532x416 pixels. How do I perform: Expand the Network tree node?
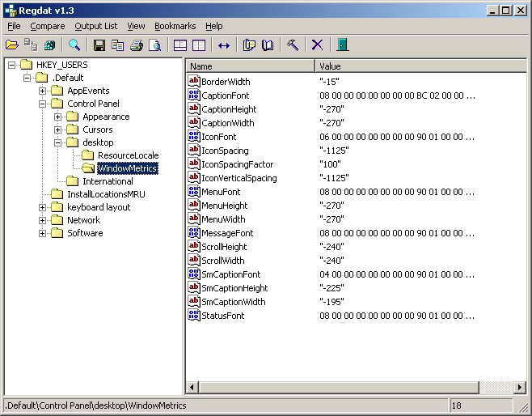click(x=42, y=220)
